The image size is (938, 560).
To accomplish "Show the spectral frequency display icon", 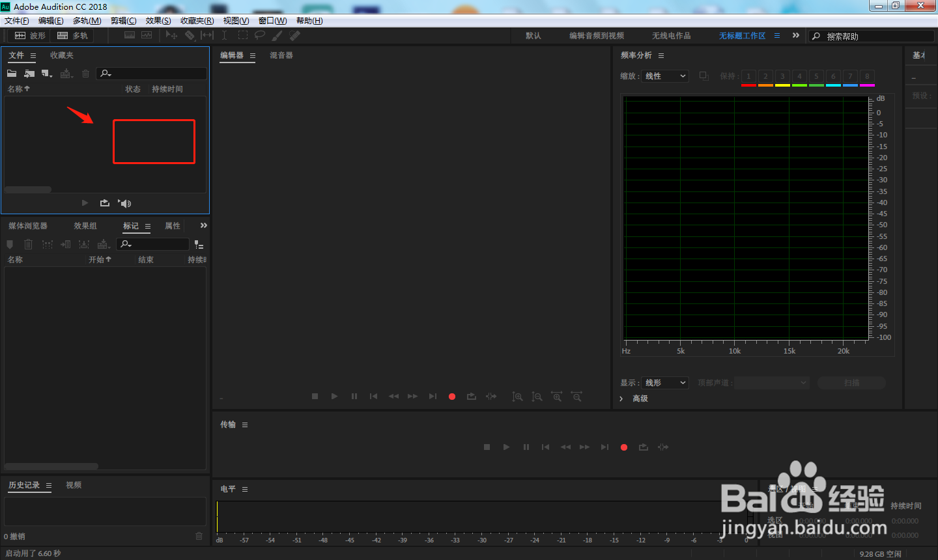I will point(130,35).
